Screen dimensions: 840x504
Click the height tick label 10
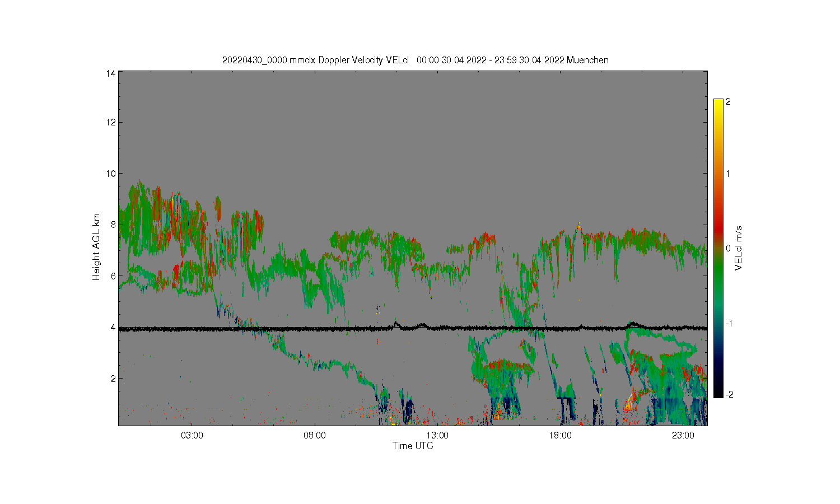pos(111,174)
